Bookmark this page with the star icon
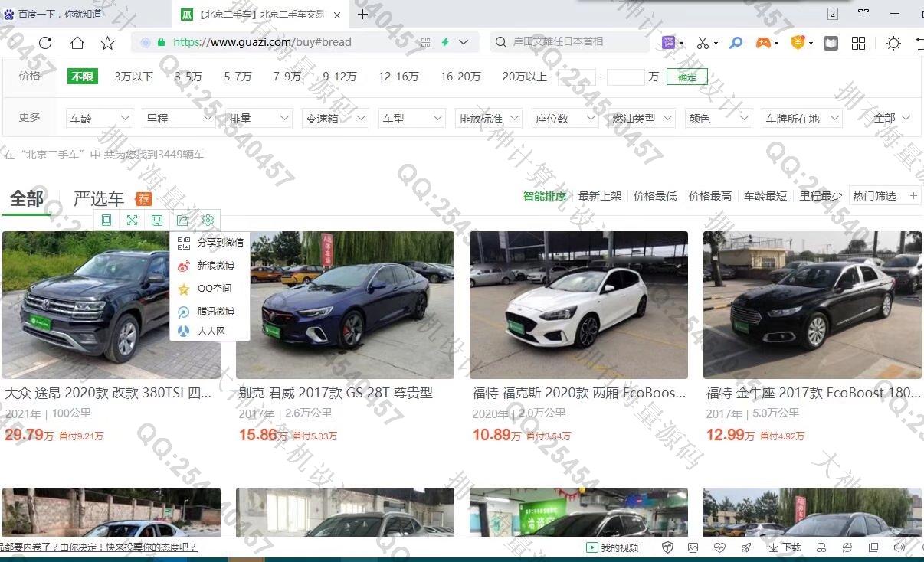924x562 pixels. [x=107, y=43]
